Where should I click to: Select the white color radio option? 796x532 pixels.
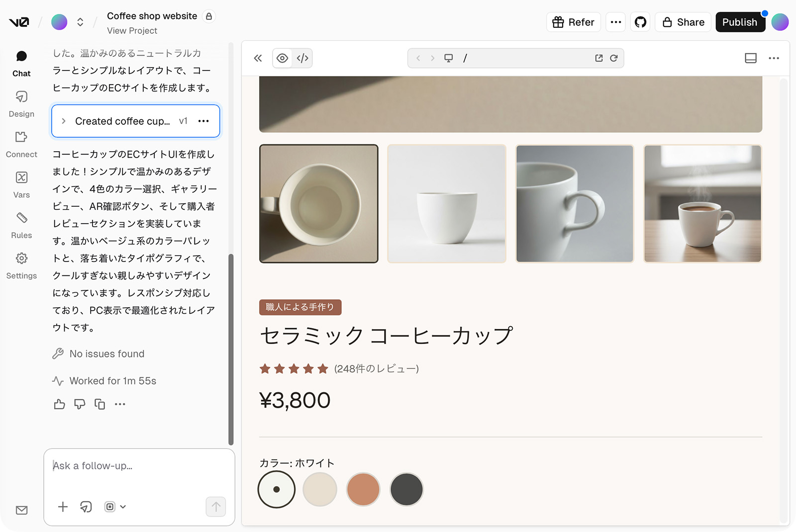click(277, 489)
